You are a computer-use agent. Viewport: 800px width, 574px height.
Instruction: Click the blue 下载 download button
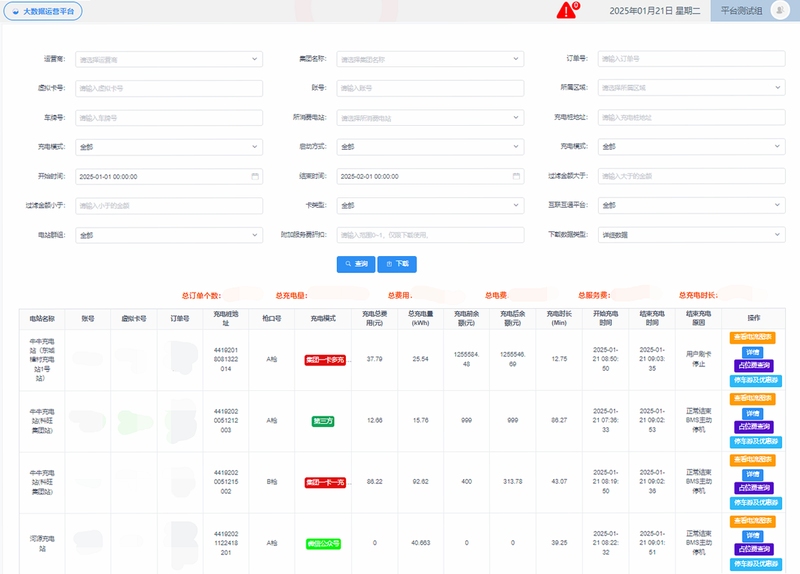(397, 264)
